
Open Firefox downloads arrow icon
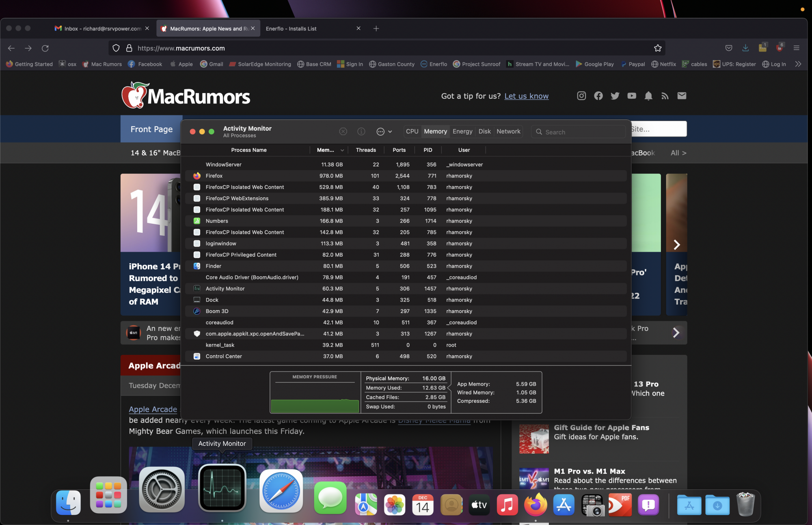click(x=745, y=48)
